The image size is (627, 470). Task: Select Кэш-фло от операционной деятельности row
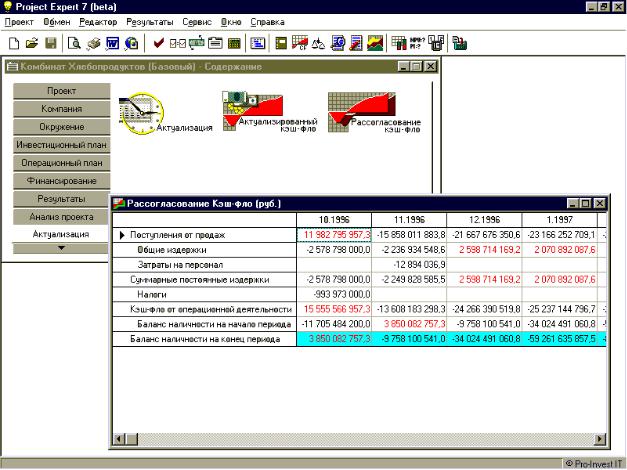[x=205, y=309]
